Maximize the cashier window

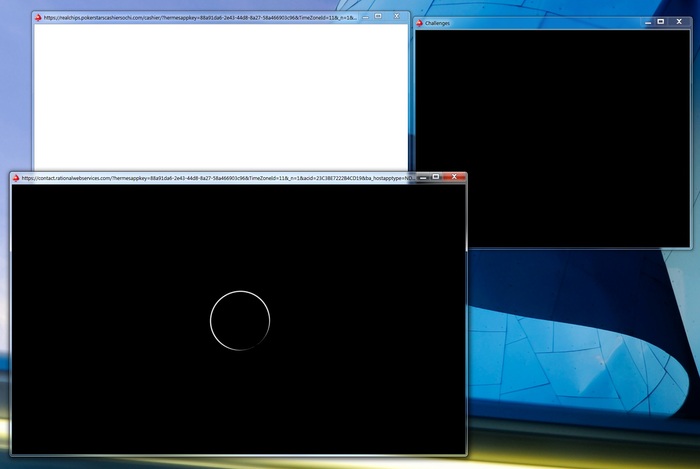tap(378, 17)
